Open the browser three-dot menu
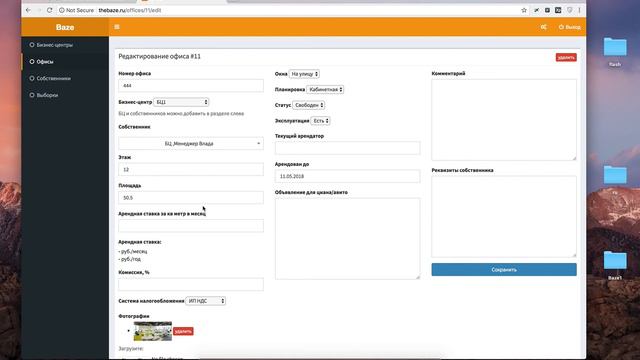Image resolution: width=640 pixels, height=360 pixels. coord(579,10)
